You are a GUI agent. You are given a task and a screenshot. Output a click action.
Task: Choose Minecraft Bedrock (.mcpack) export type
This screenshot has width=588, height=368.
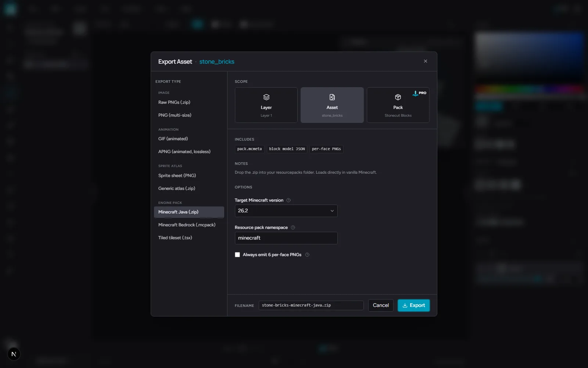click(189, 225)
